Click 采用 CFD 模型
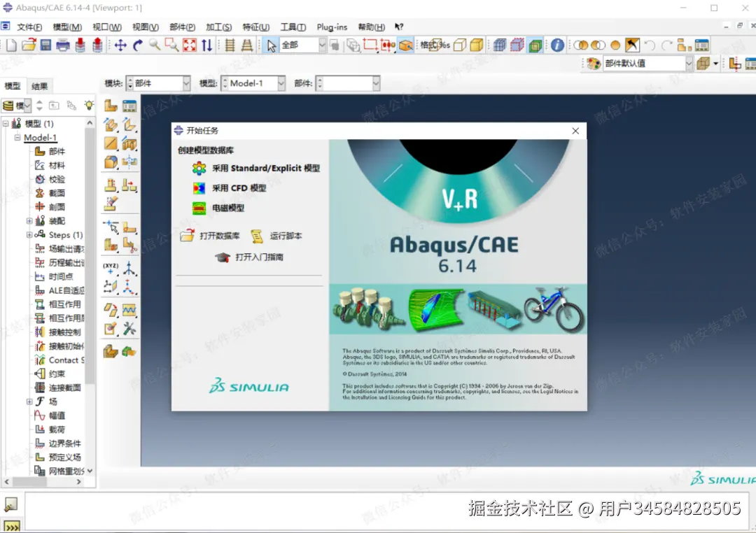The height and width of the screenshot is (533, 756). [x=229, y=188]
